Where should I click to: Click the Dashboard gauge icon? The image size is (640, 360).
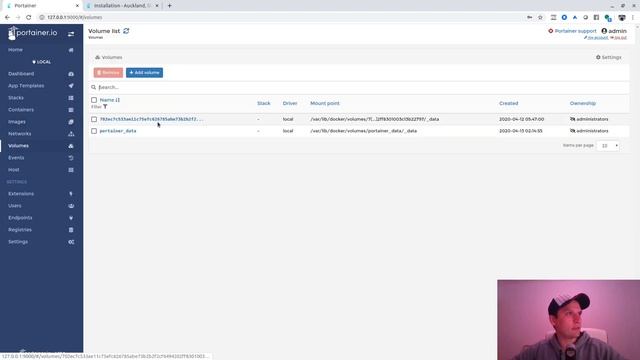click(x=71, y=74)
